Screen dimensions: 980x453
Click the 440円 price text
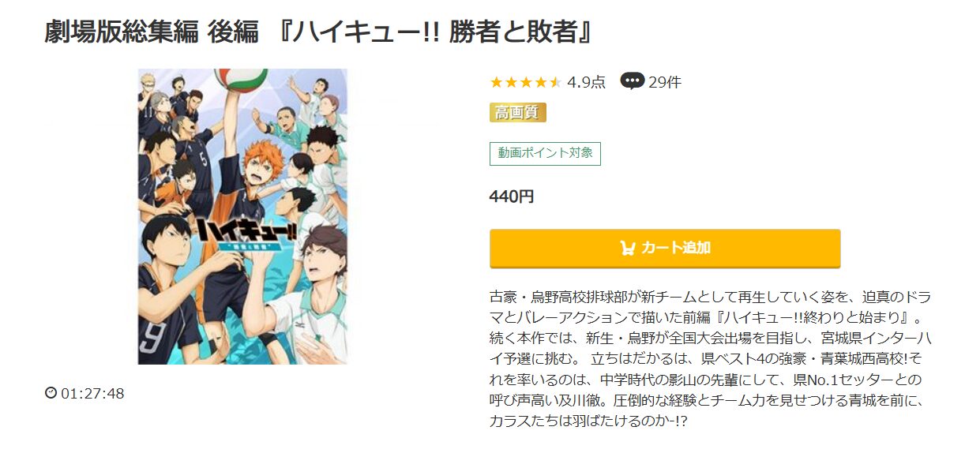(x=512, y=197)
